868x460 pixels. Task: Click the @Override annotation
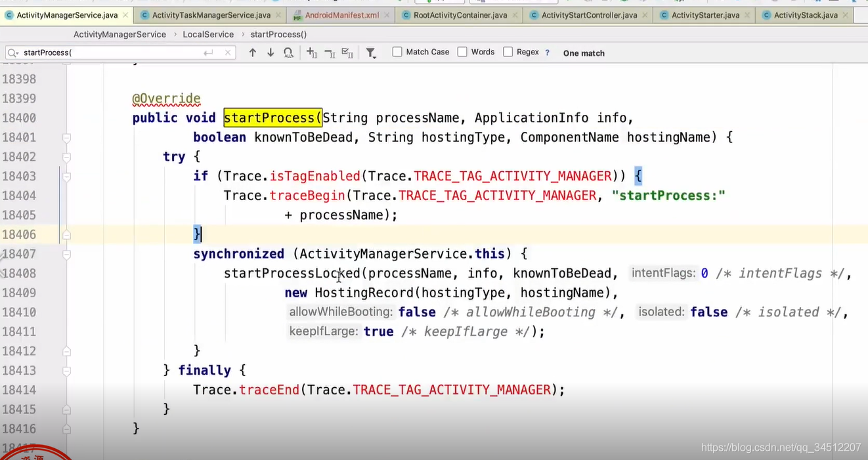pyautogui.click(x=166, y=98)
